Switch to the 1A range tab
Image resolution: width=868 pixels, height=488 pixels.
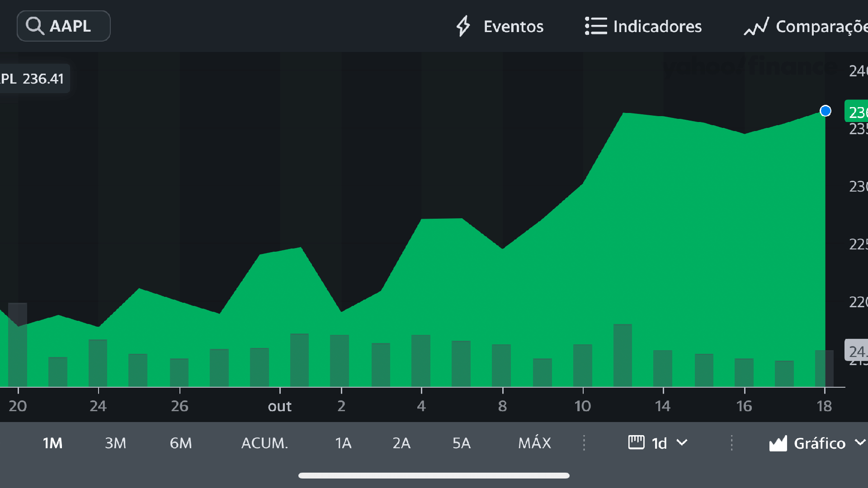tap(343, 443)
